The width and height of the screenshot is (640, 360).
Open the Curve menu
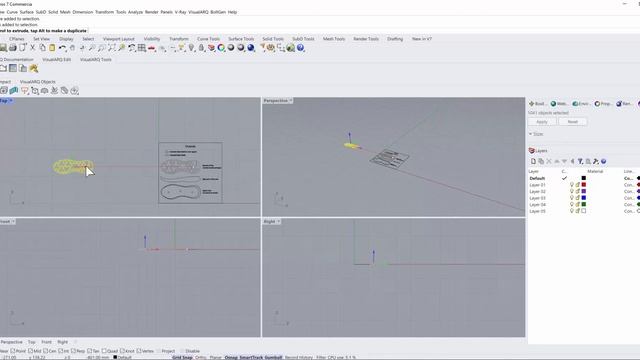pos(12,12)
